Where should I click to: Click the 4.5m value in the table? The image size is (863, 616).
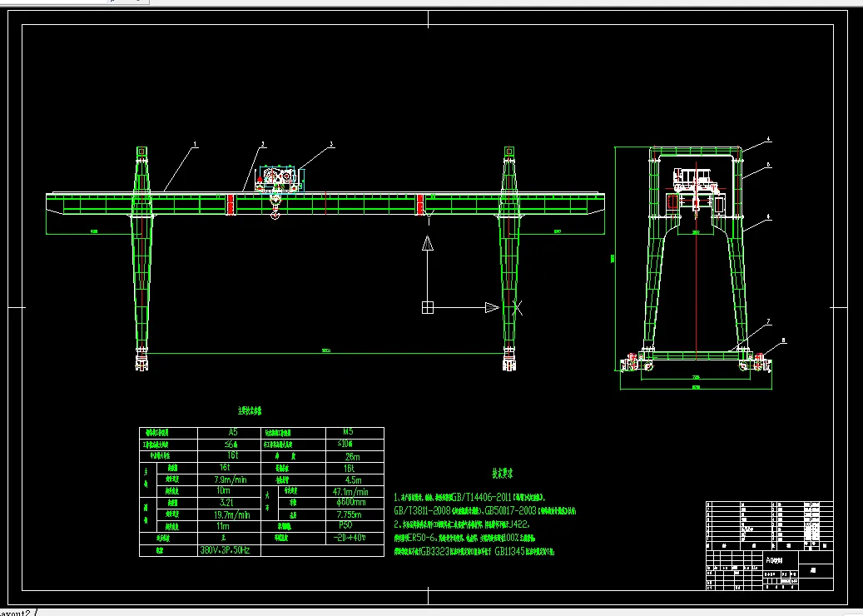click(354, 479)
